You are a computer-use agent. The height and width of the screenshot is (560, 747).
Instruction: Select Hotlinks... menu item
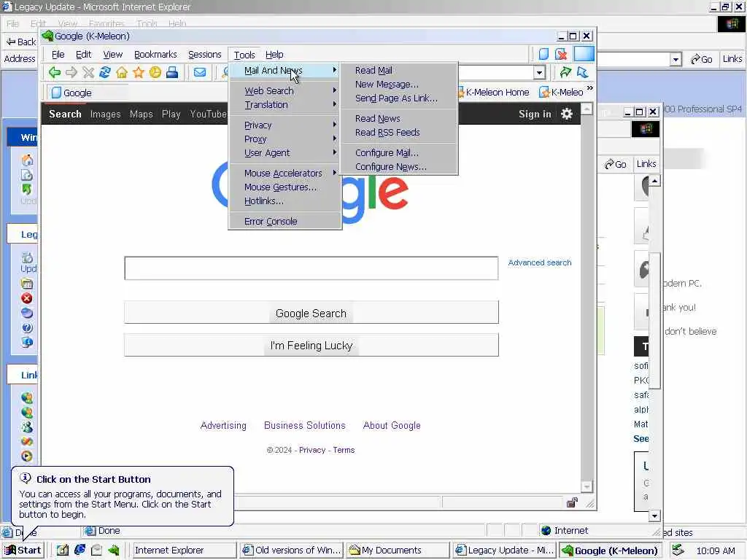[x=285, y=201]
